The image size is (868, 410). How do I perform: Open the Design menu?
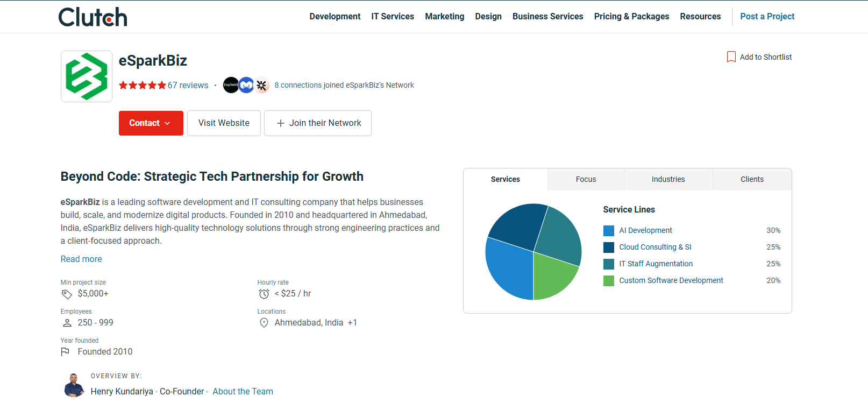tap(488, 17)
